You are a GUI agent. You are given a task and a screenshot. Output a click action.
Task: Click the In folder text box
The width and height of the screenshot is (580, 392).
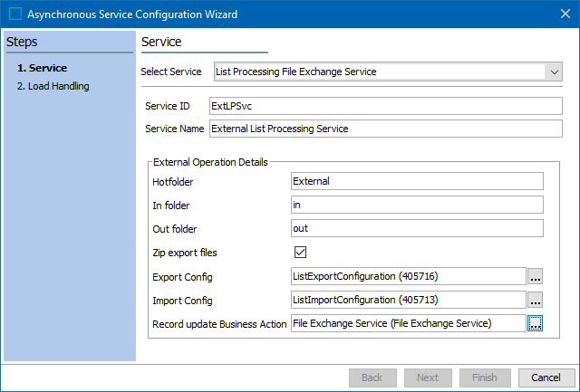click(416, 205)
